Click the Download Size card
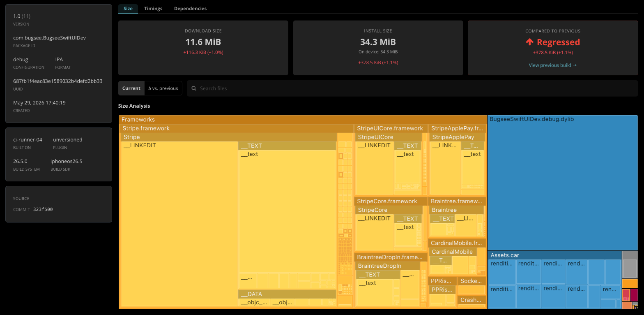 click(203, 48)
